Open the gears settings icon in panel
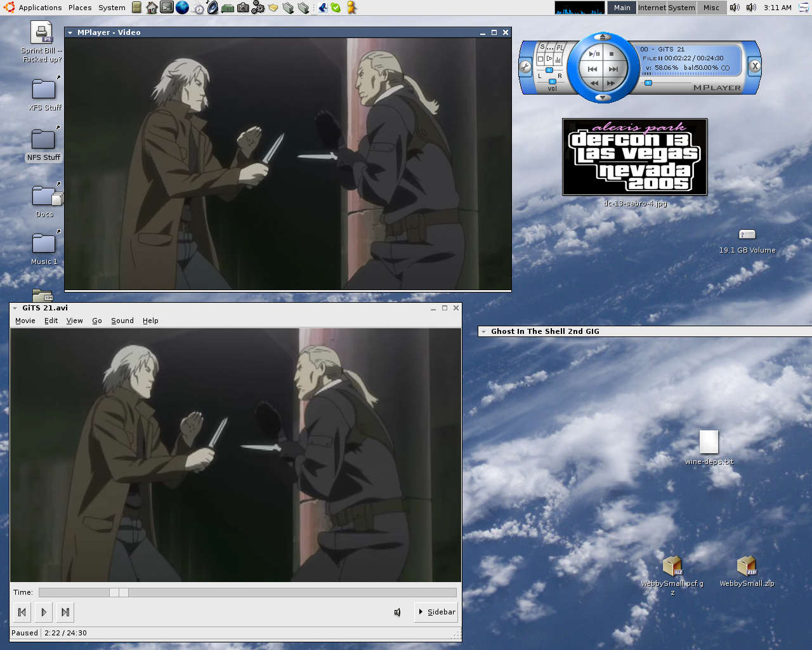The height and width of the screenshot is (650, 812). pos(258,8)
